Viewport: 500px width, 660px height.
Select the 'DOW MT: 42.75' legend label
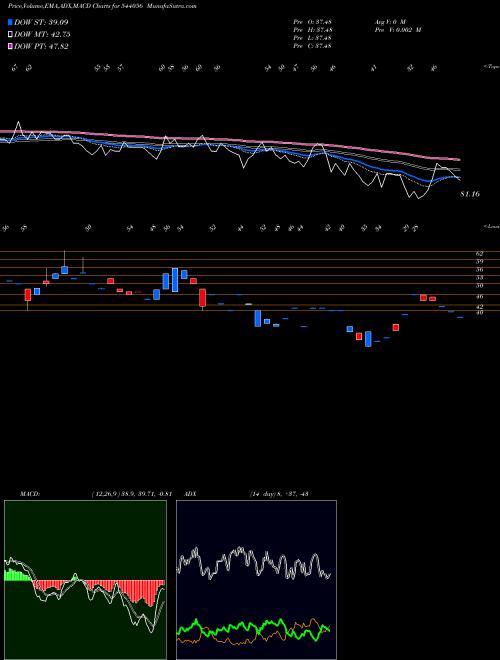42,35
